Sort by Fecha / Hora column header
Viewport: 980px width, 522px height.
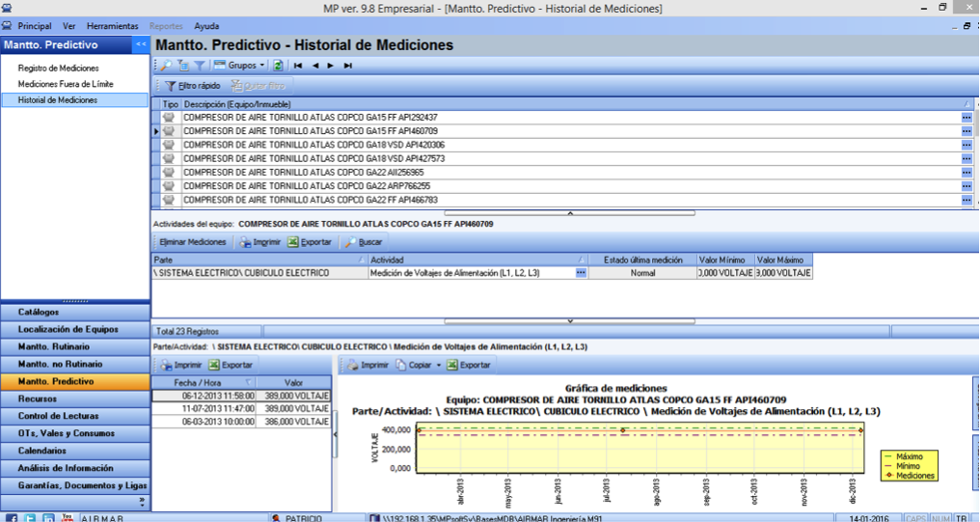tap(204, 383)
